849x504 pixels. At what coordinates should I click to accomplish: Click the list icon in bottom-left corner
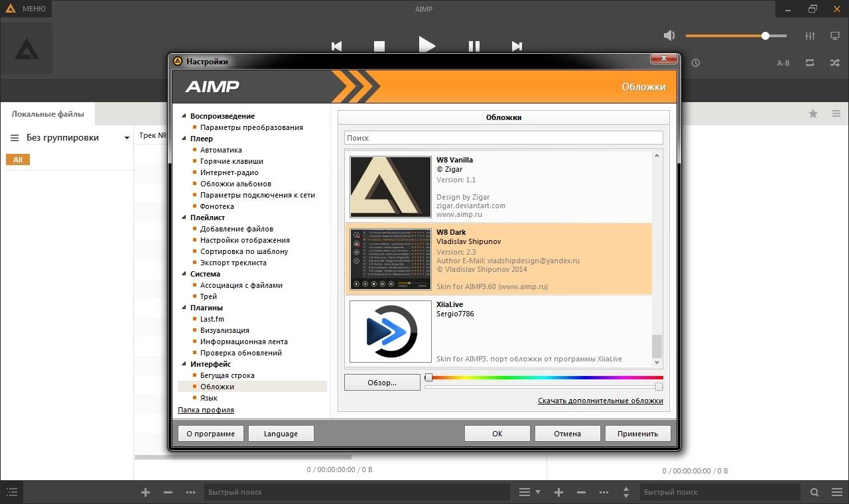coord(12,492)
